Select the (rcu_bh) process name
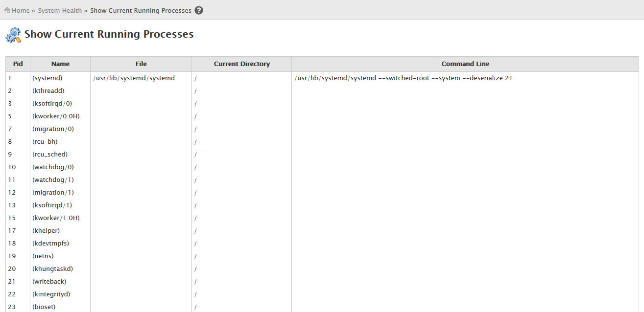Screen dimensions: 644x312 click(45, 142)
